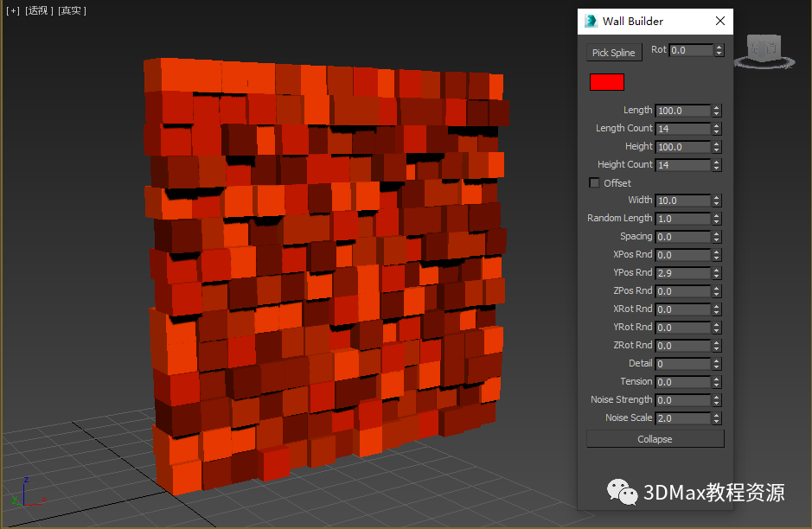Close the Wall Builder dialog
Screen dimensions: 812x529
719,22
